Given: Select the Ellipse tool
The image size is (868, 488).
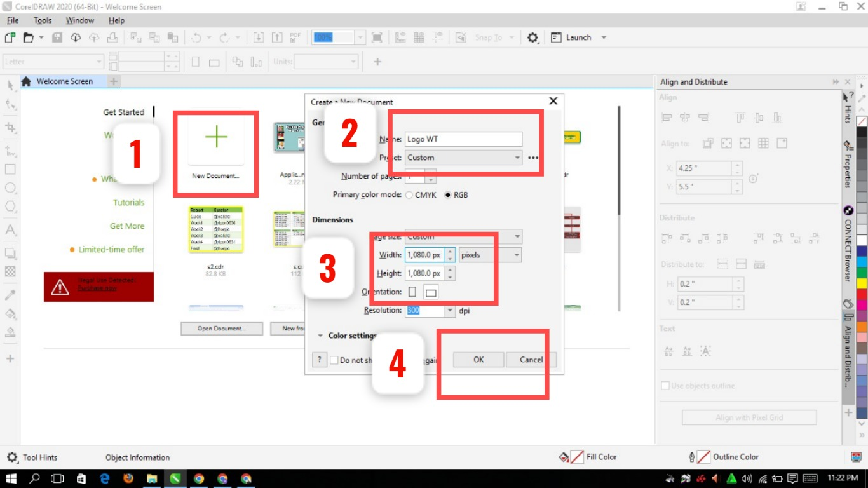Looking at the screenshot, I should 10,188.
